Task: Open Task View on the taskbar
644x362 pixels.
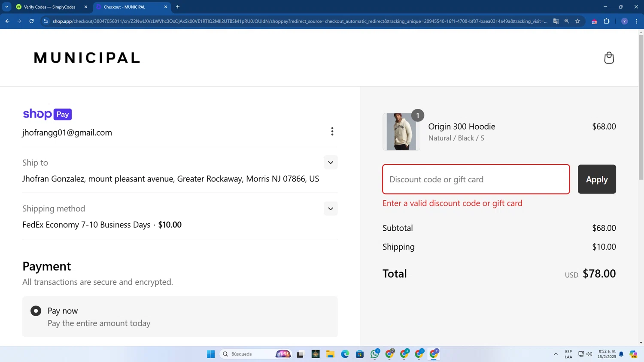Action: (300, 354)
